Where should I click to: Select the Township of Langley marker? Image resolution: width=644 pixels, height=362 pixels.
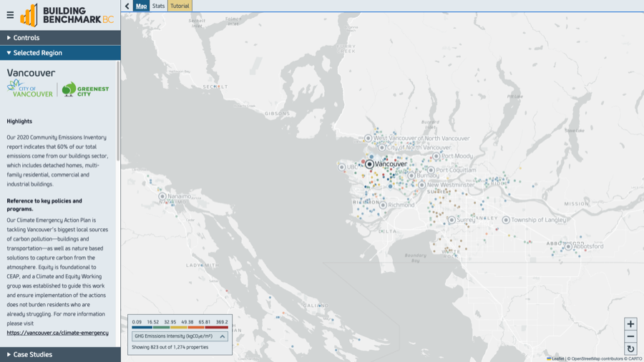pyautogui.click(x=506, y=220)
